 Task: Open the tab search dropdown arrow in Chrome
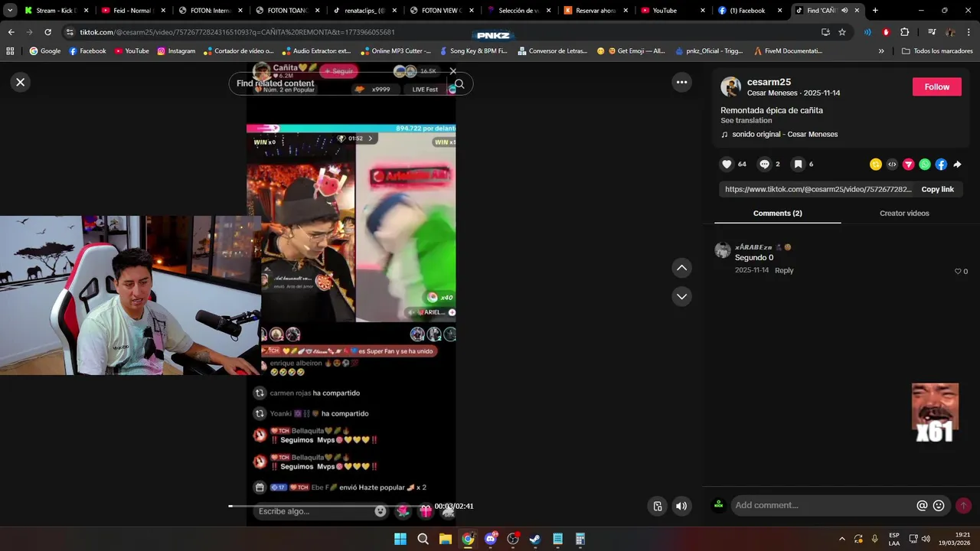pyautogui.click(x=10, y=11)
